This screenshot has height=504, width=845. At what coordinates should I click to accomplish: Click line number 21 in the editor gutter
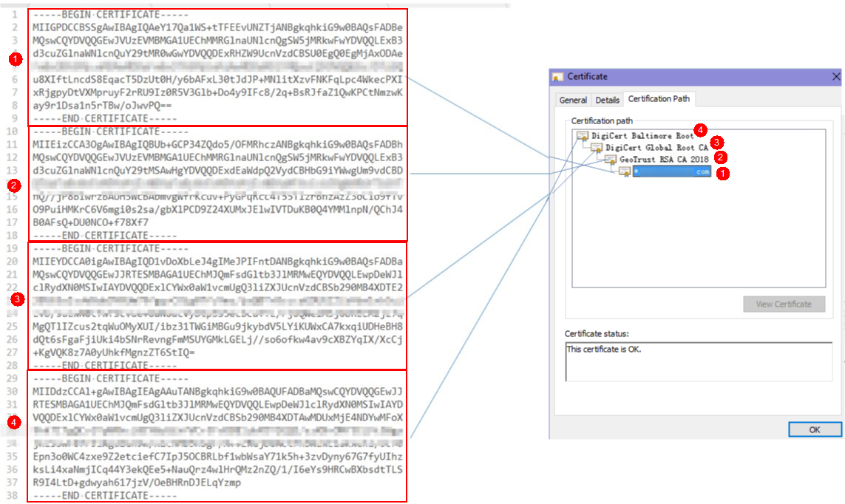pyautogui.click(x=12, y=275)
